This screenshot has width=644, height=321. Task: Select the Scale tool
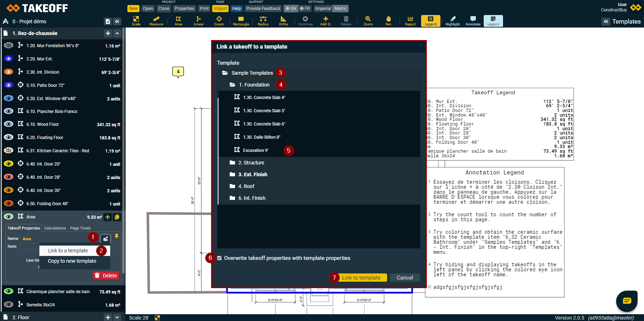136,21
